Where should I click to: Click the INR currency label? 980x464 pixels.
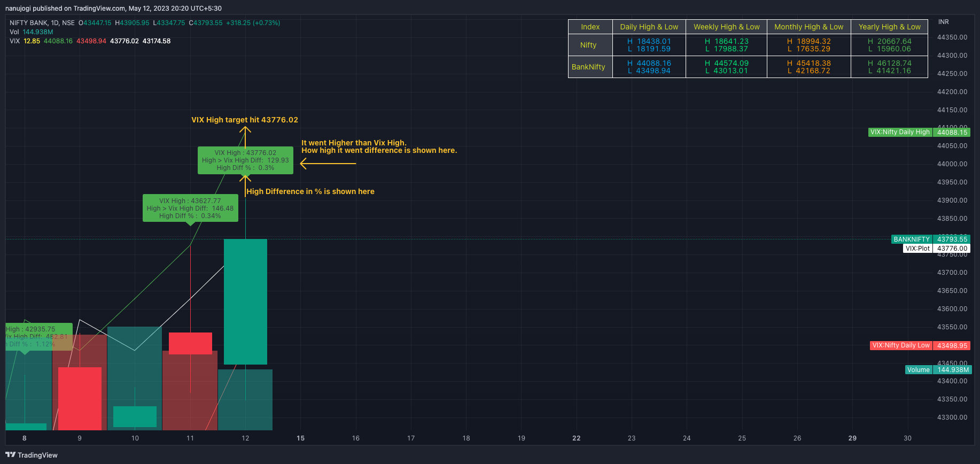(944, 22)
